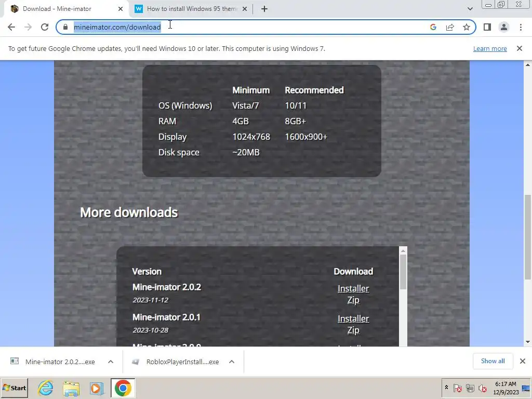This screenshot has height=399, width=532.
Task: Click the forward navigation arrow
Action: coord(28,27)
